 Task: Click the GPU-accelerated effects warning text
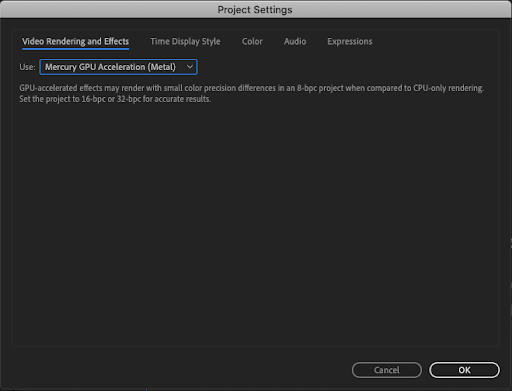coord(251,93)
